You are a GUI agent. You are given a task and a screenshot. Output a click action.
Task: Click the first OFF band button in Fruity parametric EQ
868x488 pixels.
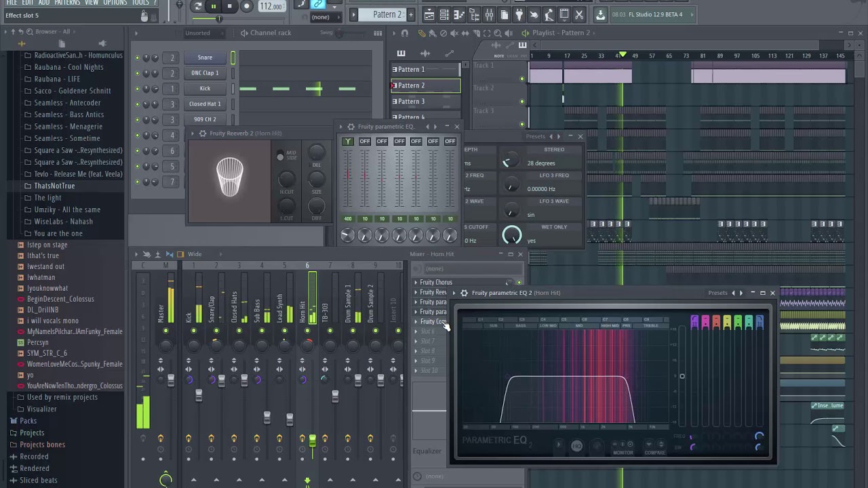coord(364,141)
